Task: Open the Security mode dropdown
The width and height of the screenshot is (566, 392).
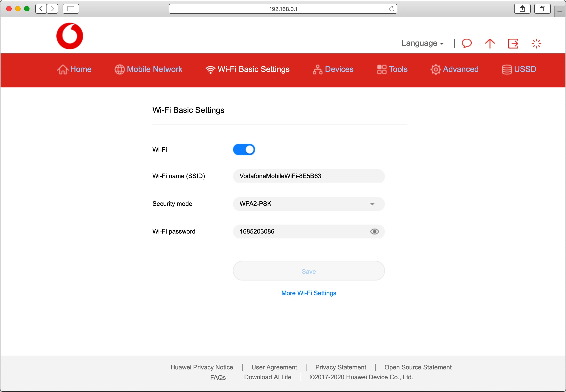Action: click(x=308, y=204)
